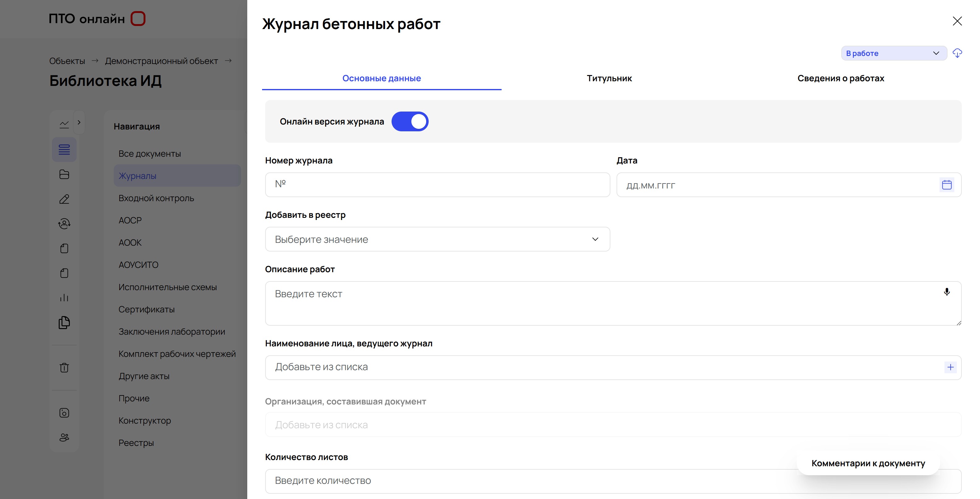This screenshot has width=980, height=499.
Task: Select 'Журналы' in navigation
Action: pos(177,176)
